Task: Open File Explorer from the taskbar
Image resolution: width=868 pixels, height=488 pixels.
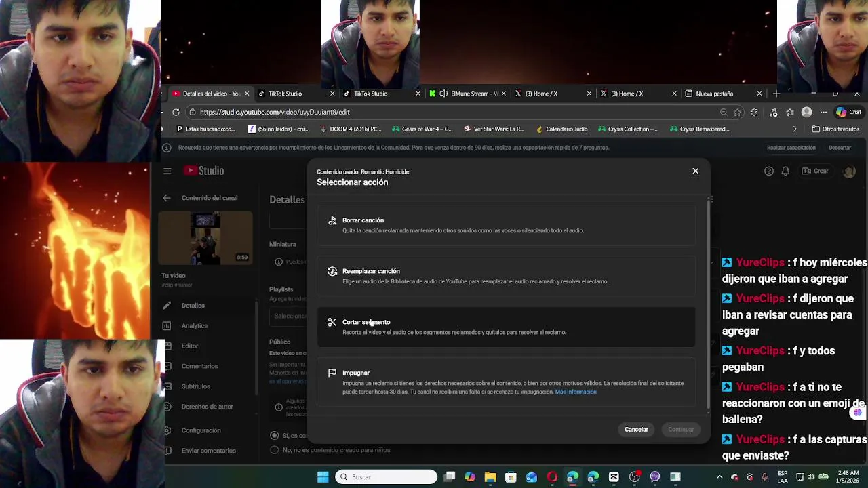Action: [x=490, y=477]
